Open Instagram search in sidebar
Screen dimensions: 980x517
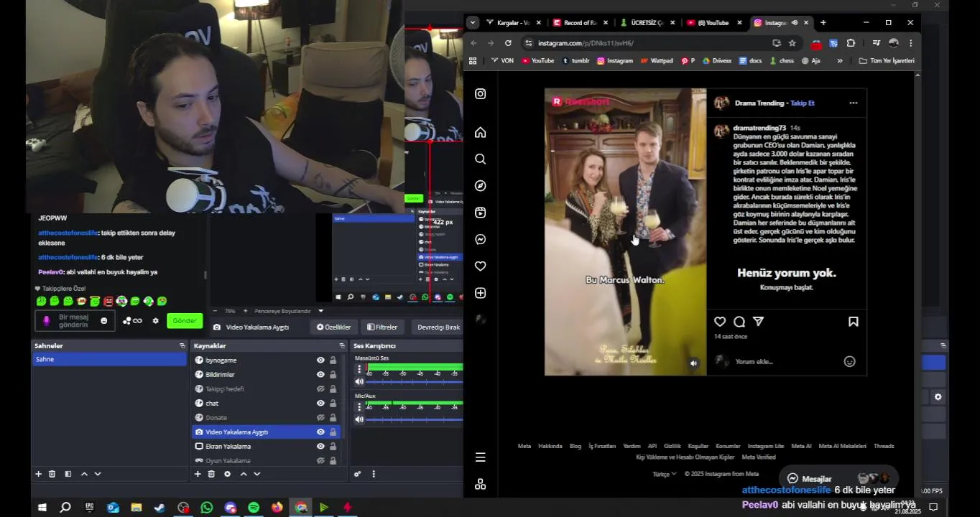click(481, 159)
